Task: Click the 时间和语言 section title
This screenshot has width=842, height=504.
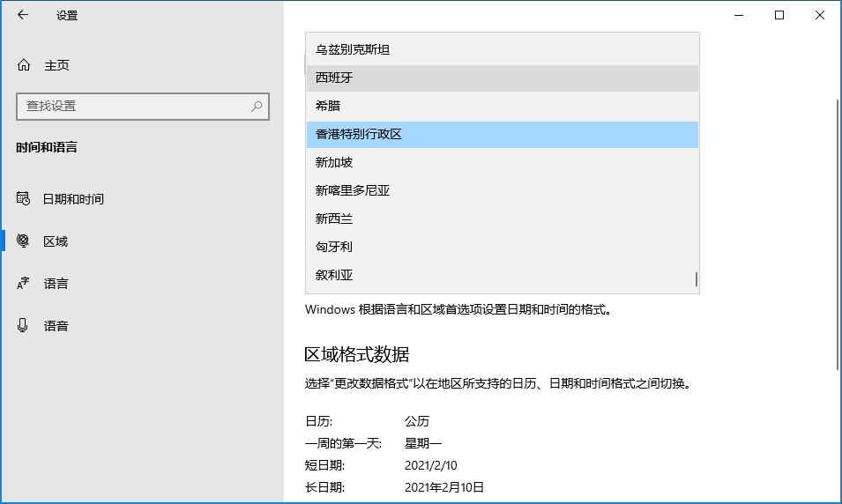Action: [x=47, y=147]
